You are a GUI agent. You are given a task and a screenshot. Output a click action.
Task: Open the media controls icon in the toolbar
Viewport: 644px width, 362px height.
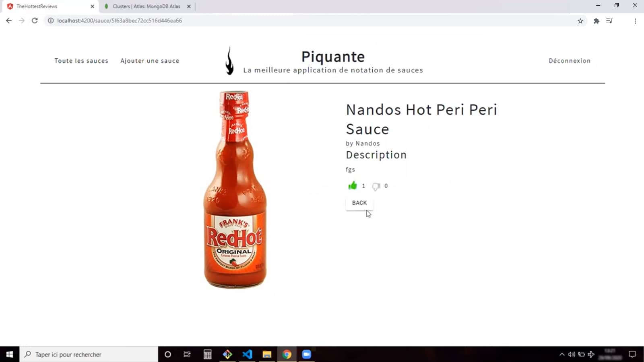[x=609, y=21]
